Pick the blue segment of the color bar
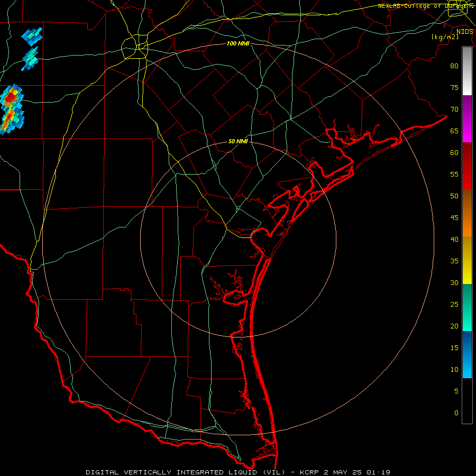The height and width of the screenshot is (476, 476). tap(467, 354)
